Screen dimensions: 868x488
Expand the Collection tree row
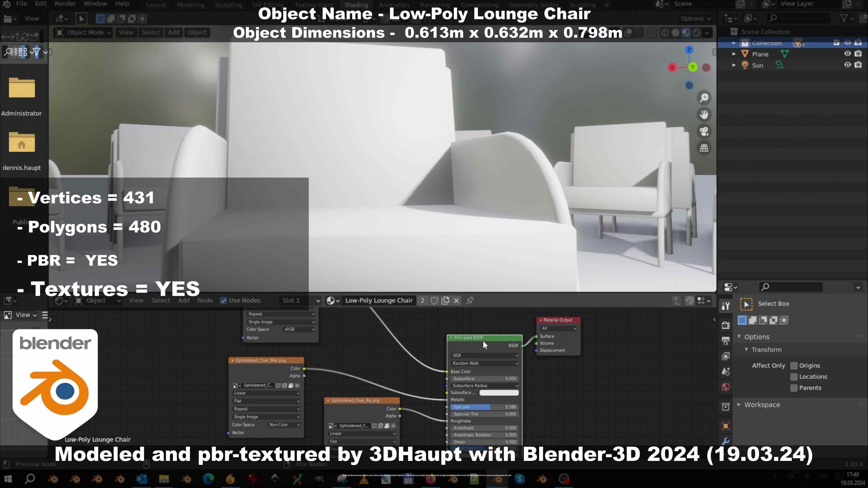click(x=734, y=43)
